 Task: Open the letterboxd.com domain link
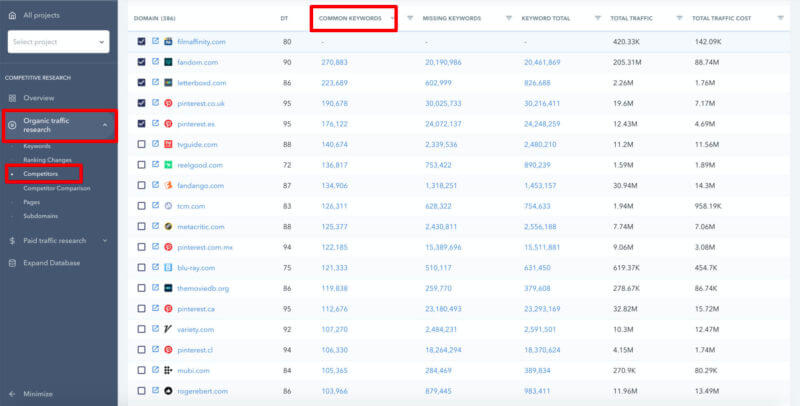pos(202,83)
